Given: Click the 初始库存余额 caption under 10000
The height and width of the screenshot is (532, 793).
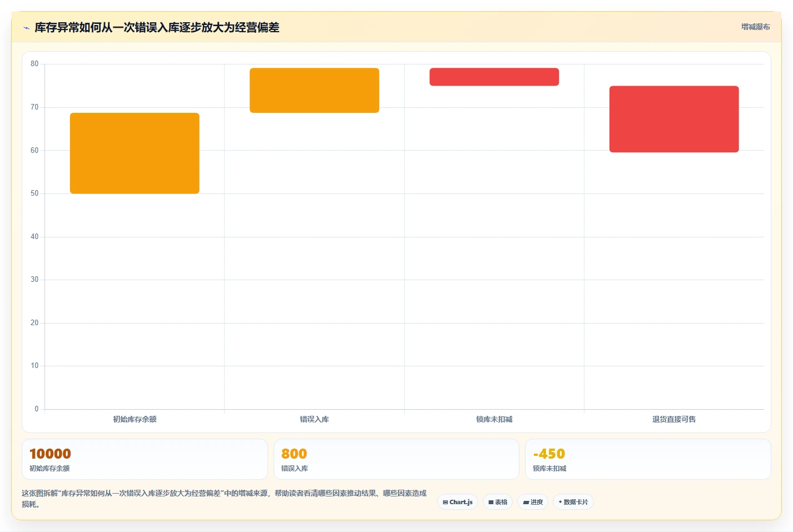Looking at the screenshot, I should pos(49,469).
